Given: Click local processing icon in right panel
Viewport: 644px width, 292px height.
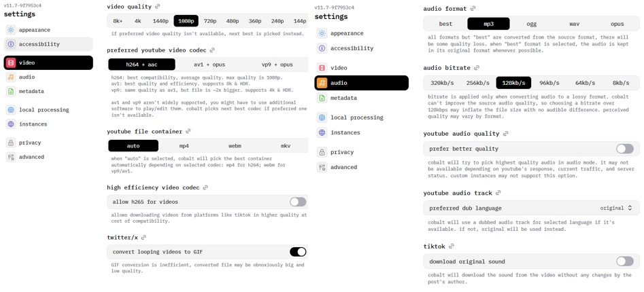Looking at the screenshot, I should 322,117.
